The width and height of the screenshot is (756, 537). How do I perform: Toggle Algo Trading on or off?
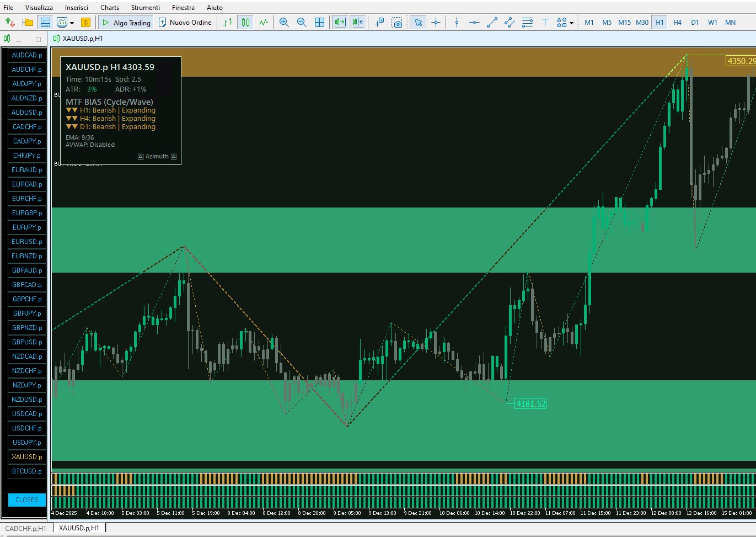126,23
